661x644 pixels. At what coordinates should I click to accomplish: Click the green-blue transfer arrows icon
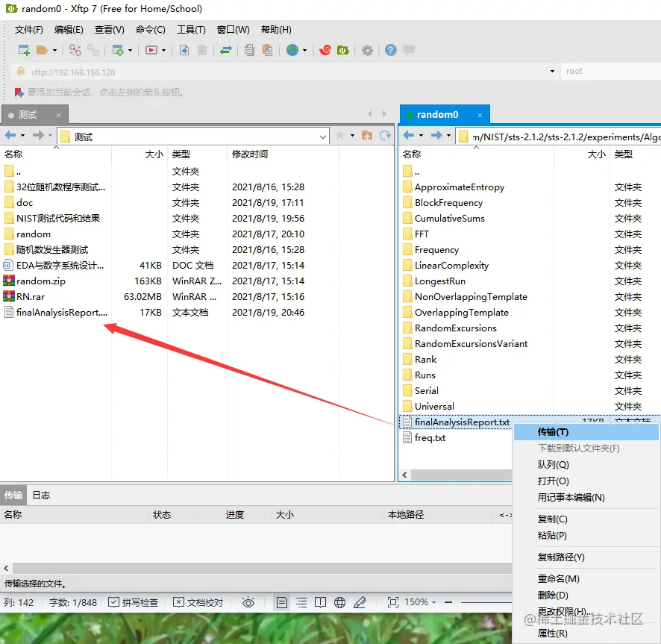[x=226, y=50]
